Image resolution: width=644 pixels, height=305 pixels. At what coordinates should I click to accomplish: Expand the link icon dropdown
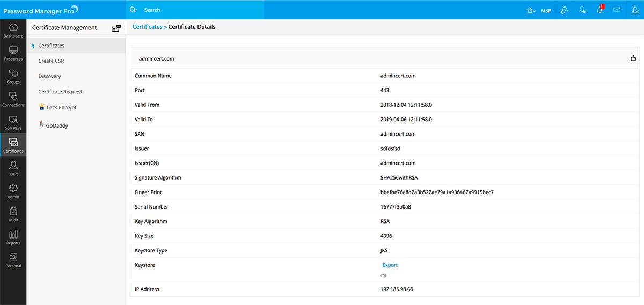point(565,10)
